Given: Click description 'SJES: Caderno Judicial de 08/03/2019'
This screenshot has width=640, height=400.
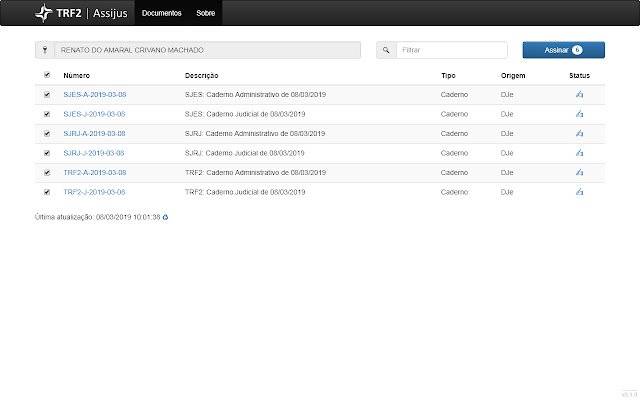Looking at the screenshot, I should [245, 114].
